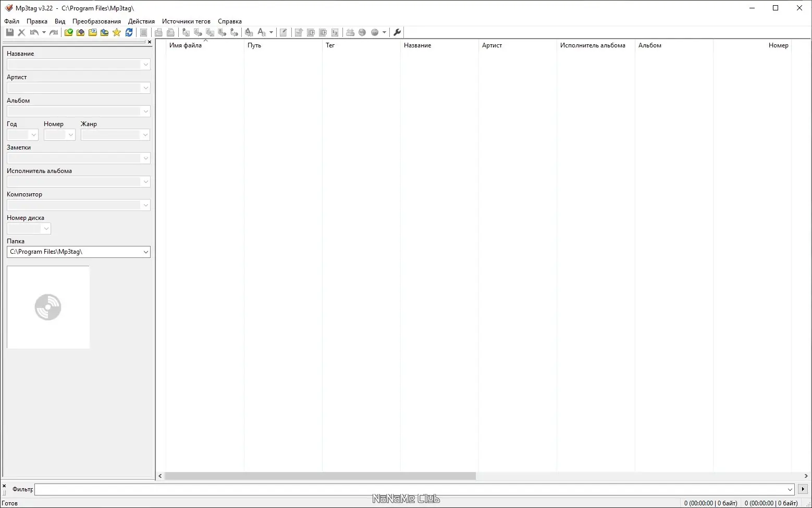Click the 'Готов' status bar text
Viewport: 812px width, 508px height.
10,503
